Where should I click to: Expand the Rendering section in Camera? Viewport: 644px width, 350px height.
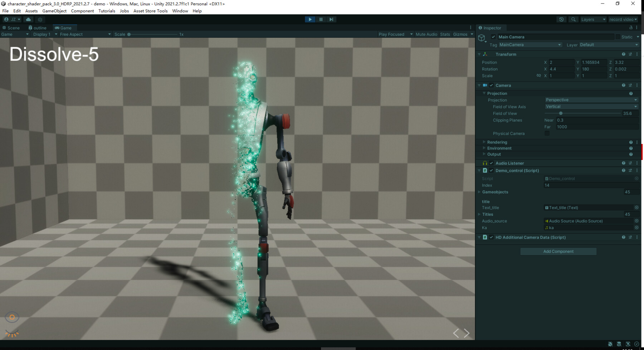pyautogui.click(x=485, y=142)
